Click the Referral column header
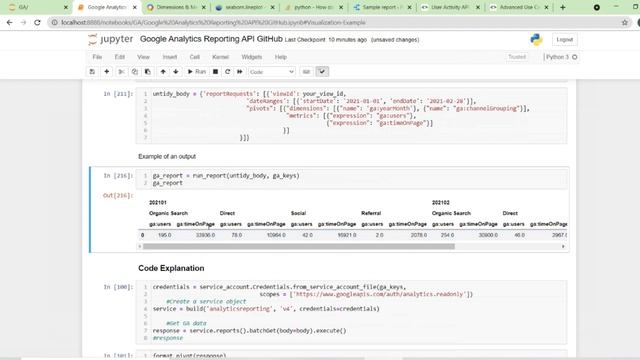 pyautogui.click(x=371, y=213)
